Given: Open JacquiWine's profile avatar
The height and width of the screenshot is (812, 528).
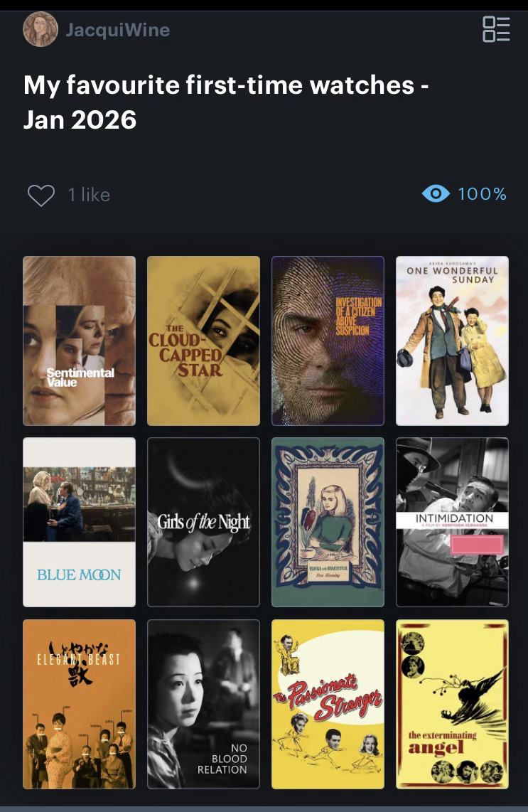Looking at the screenshot, I should point(41,30).
